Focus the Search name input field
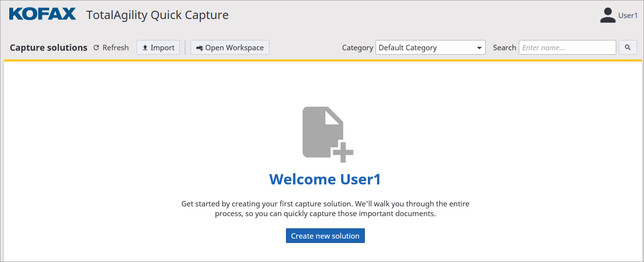 (x=567, y=48)
